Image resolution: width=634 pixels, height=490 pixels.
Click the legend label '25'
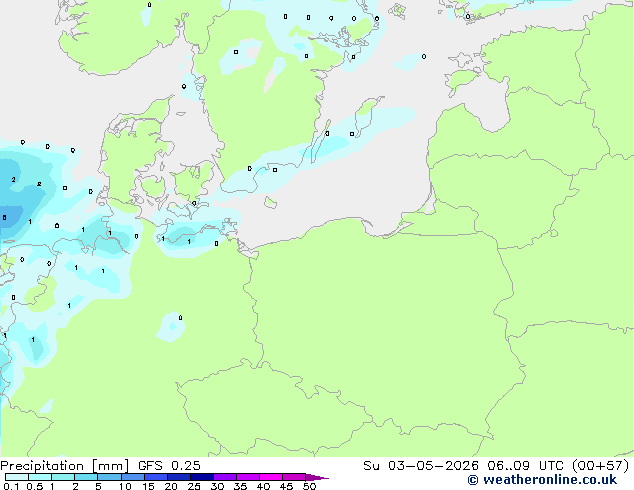pos(194,486)
